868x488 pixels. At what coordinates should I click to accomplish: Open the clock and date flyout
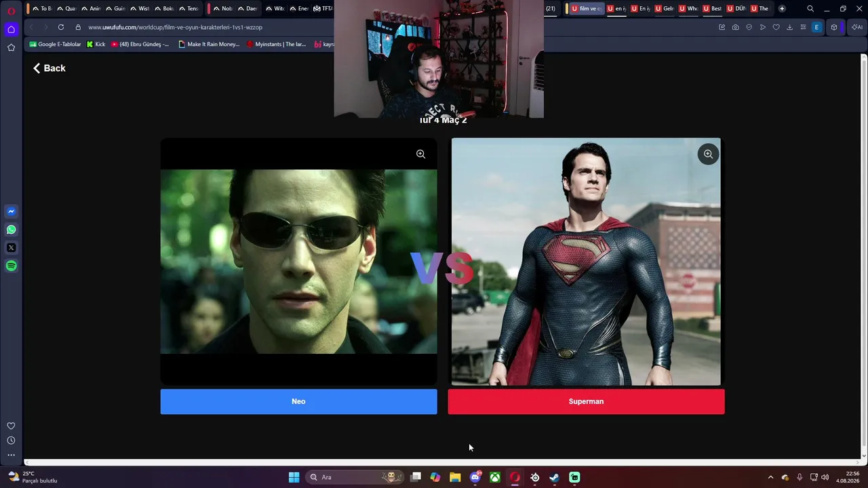point(848,477)
